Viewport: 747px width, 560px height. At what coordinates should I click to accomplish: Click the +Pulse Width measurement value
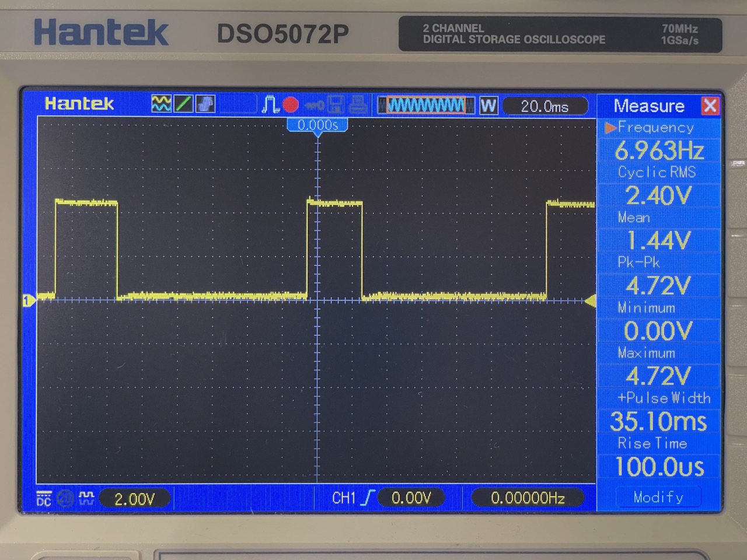(x=658, y=421)
